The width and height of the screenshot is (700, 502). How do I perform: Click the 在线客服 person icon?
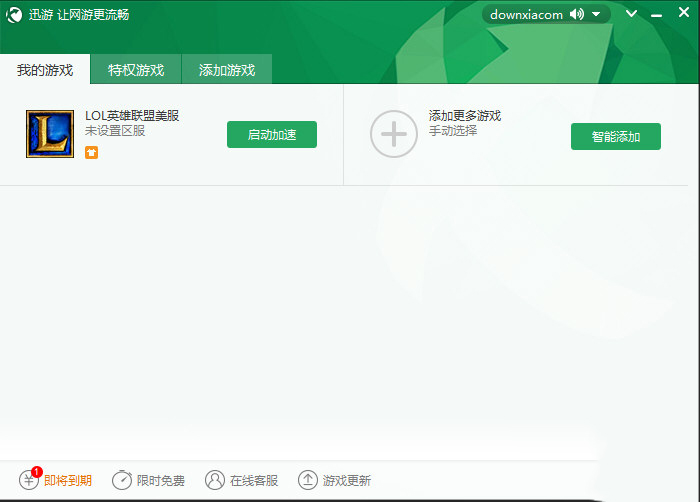(x=215, y=480)
